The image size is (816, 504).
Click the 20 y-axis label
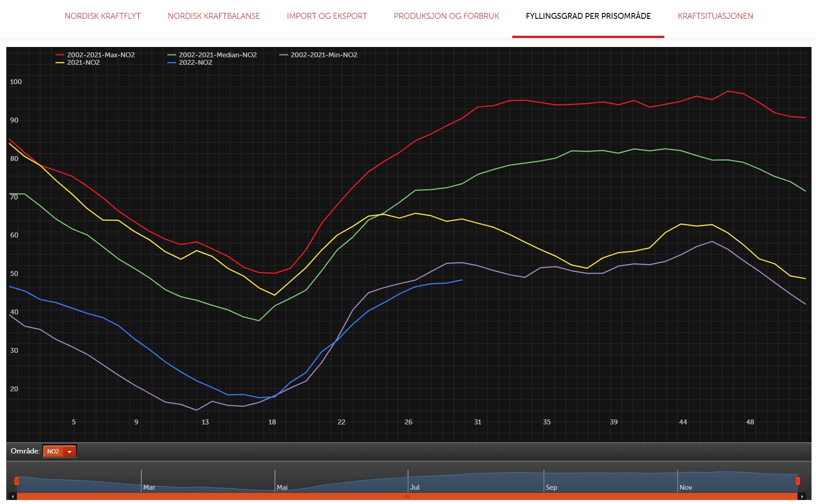[14, 389]
